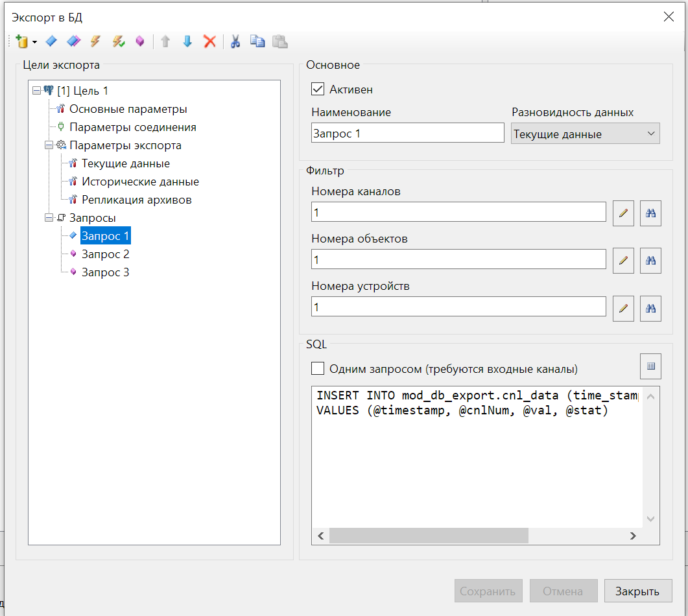
Task: Collapse the [1] Цель 1 node
Action: [x=36, y=91]
